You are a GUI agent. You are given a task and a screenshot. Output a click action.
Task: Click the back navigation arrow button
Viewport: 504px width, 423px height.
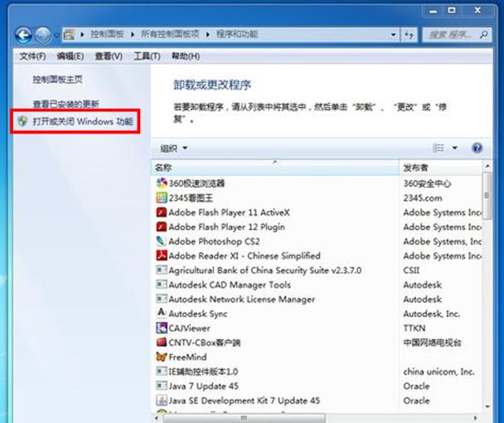[x=24, y=35]
